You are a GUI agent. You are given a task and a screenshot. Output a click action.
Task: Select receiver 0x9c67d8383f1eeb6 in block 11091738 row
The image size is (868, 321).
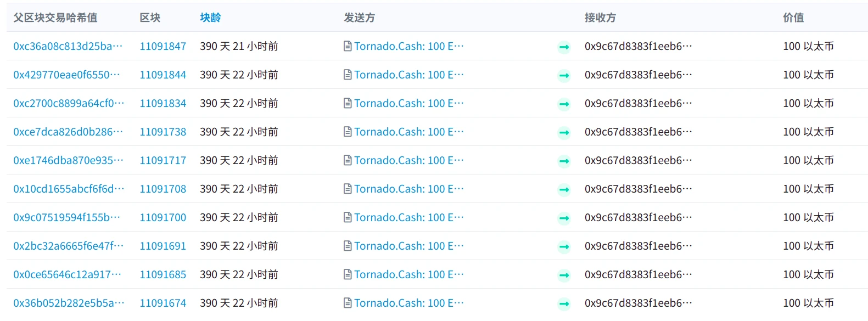[x=639, y=132]
